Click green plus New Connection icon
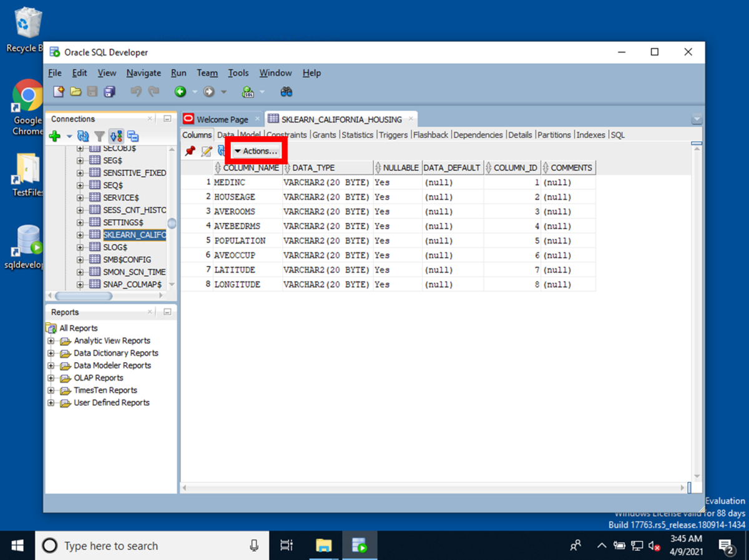 tap(54, 136)
